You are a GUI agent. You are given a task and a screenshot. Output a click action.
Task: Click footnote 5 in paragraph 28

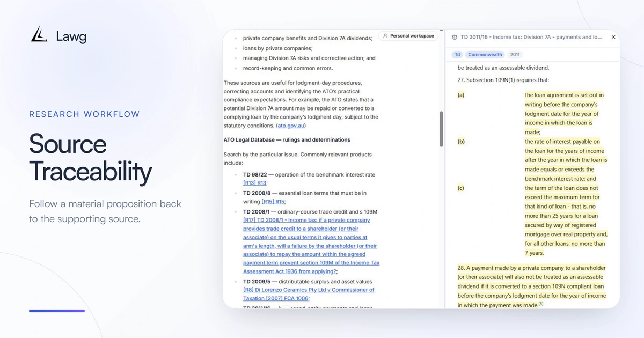click(541, 304)
